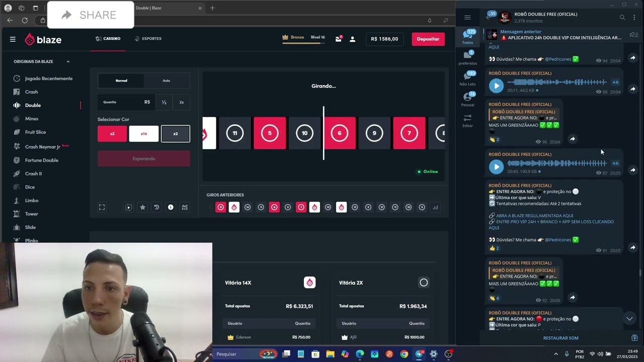Screen dimensions: 644x362
Task: Select Normal betting mode
Action: click(x=121, y=80)
